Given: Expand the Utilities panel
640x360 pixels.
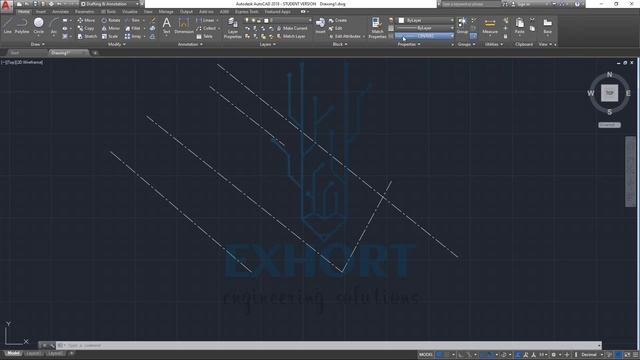Looking at the screenshot, I should [x=493, y=44].
